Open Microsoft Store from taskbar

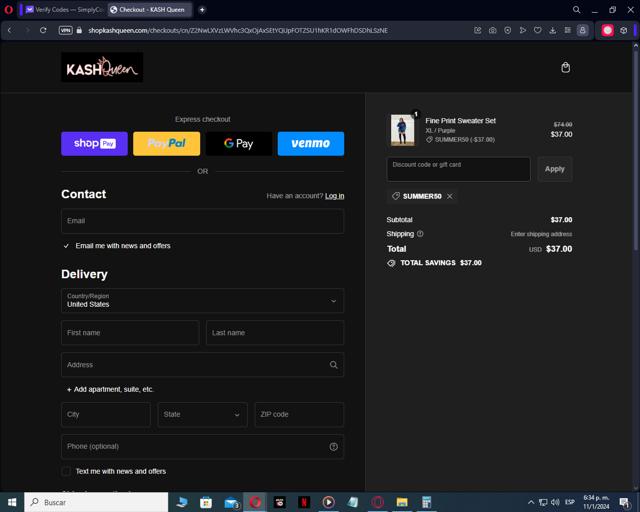coord(206,502)
